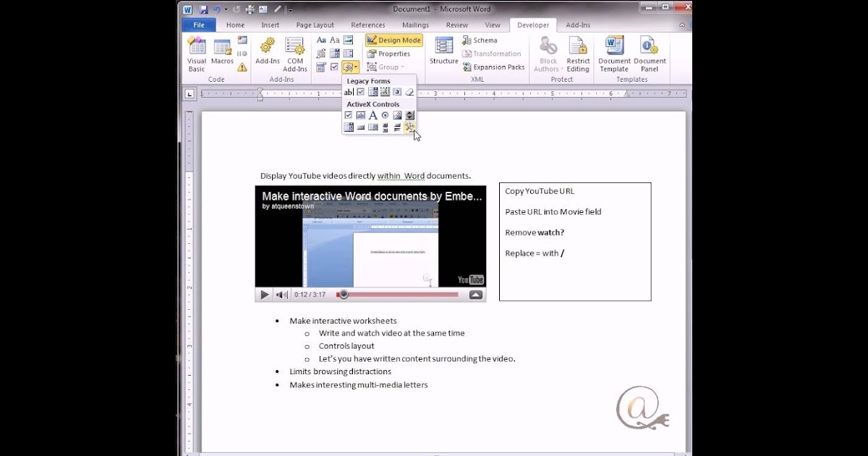Insert a Building Block Gallery control
The height and width of the screenshot is (456, 868).
(321, 54)
